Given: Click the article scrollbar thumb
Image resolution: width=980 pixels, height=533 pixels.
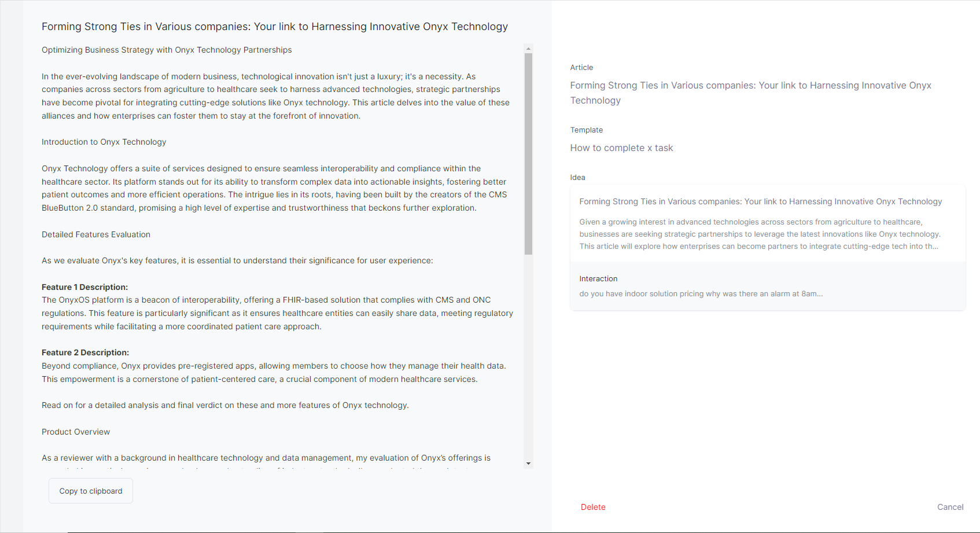Looking at the screenshot, I should point(528,153).
